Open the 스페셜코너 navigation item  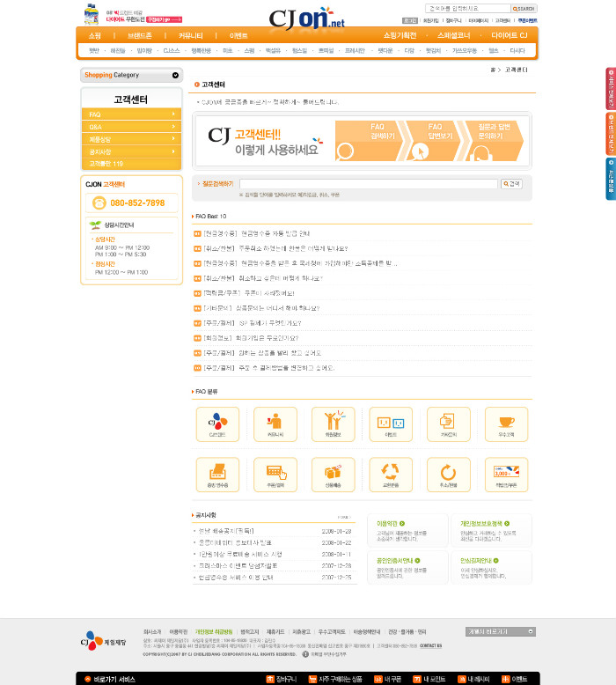point(453,35)
